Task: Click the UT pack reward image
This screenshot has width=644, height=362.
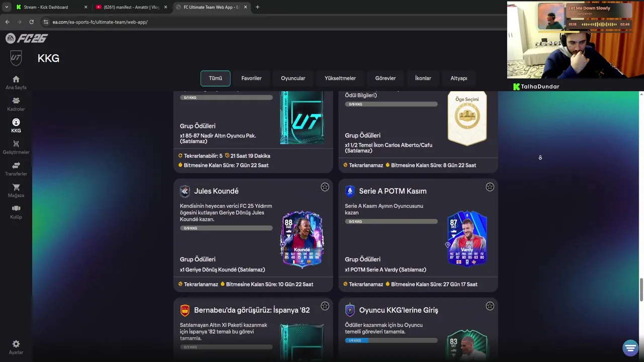Action: (302, 118)
